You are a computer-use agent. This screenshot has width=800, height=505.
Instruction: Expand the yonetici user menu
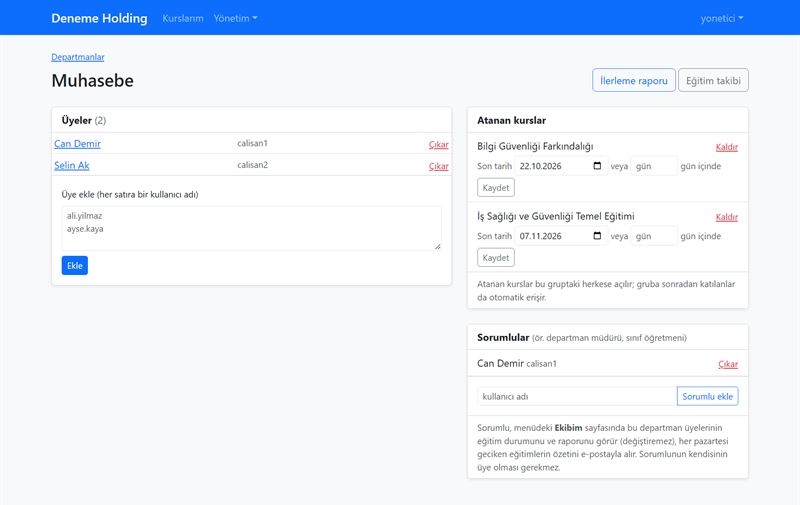tap(721, 18)
